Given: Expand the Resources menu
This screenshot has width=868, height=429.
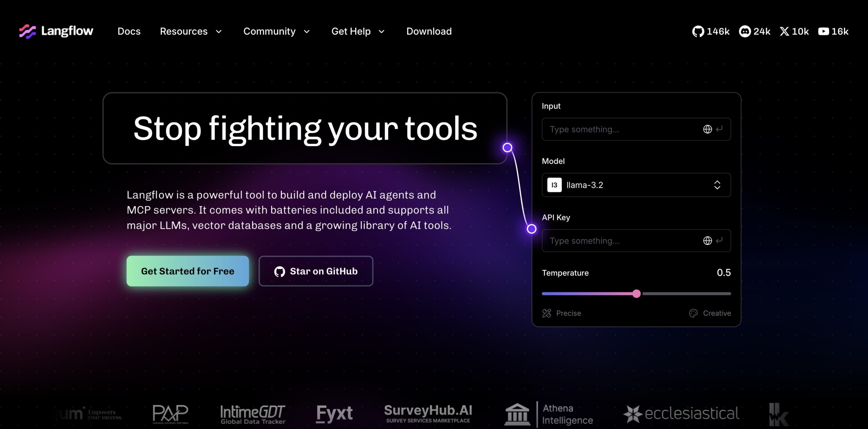Looking at the screenshot, I should pos(191,32).
